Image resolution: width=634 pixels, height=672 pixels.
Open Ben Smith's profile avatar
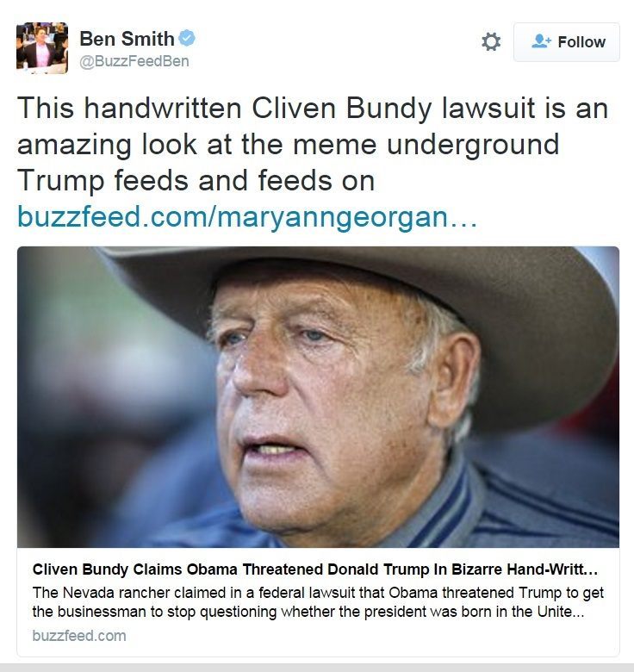click(x=42, y=48)
